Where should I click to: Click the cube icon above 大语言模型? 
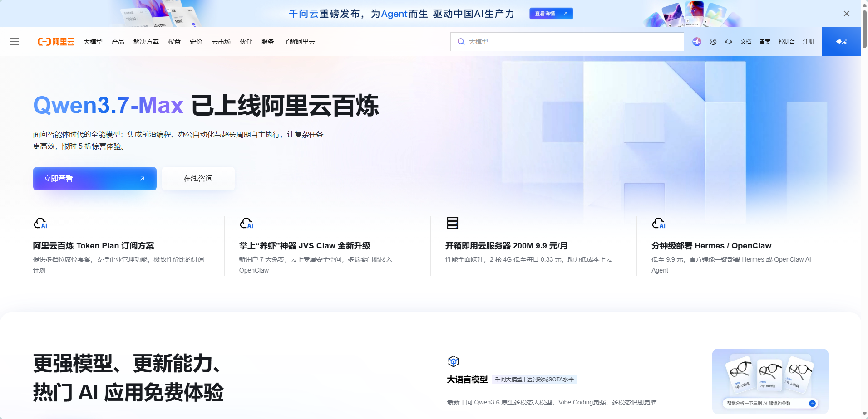[454, 361]
